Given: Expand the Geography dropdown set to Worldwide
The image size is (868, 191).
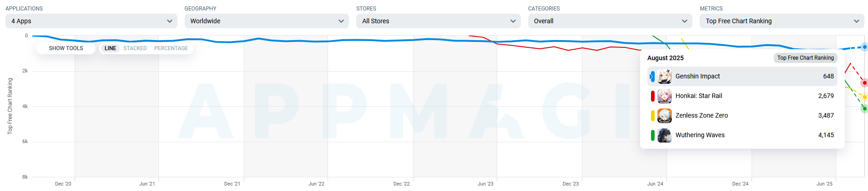Looking at the screenshot, I should (x=266, y=21).
